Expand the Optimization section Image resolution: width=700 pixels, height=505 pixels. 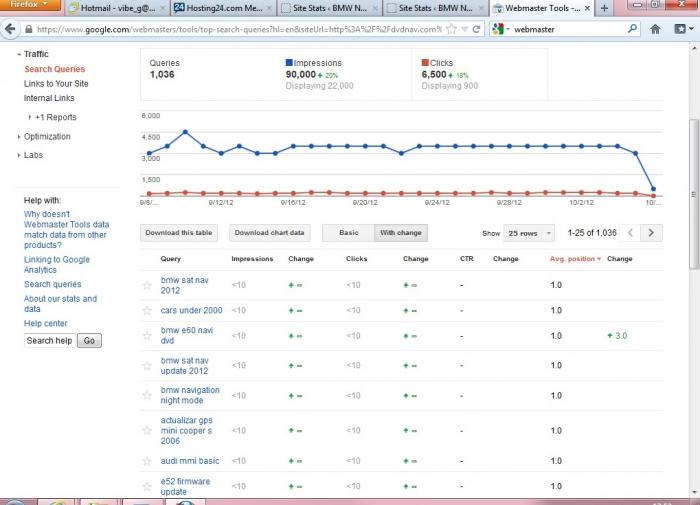coord(19,137)
